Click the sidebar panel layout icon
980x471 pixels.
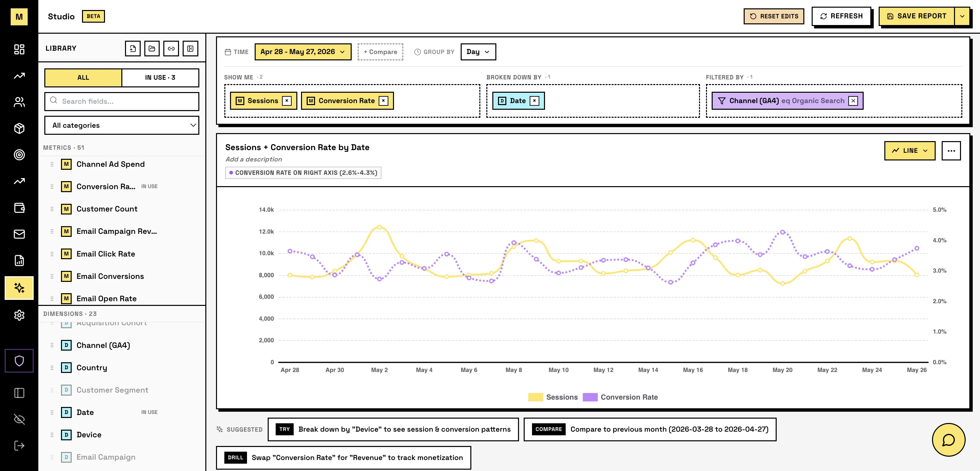[x=19, y=393]
